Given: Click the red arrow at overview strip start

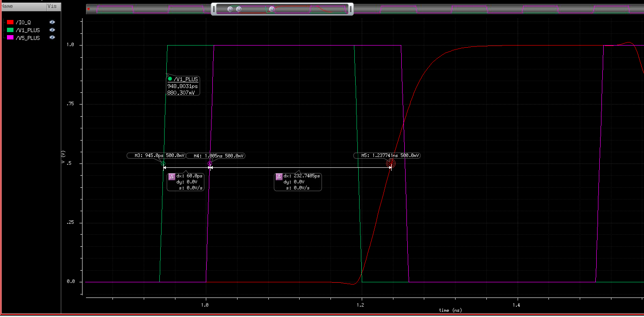Looking at the screenshot, I should (88, 9).
